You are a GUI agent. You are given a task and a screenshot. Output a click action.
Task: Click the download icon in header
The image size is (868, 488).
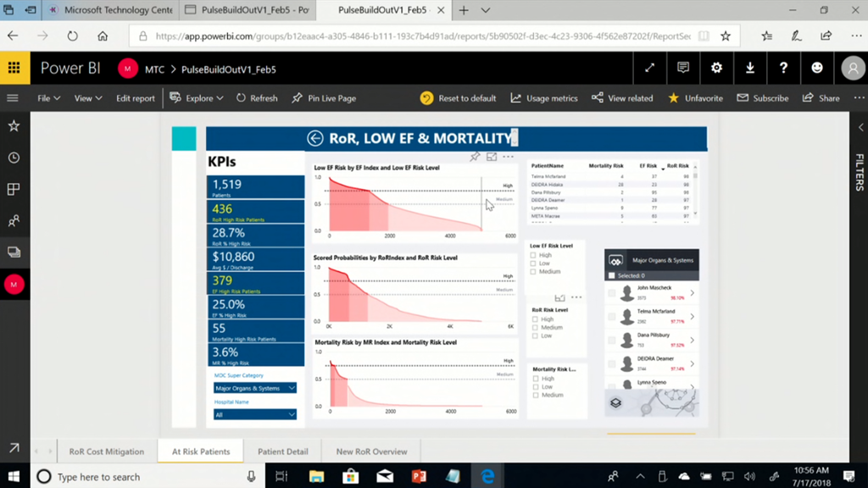pyautogui.click(x=749, y=68)
